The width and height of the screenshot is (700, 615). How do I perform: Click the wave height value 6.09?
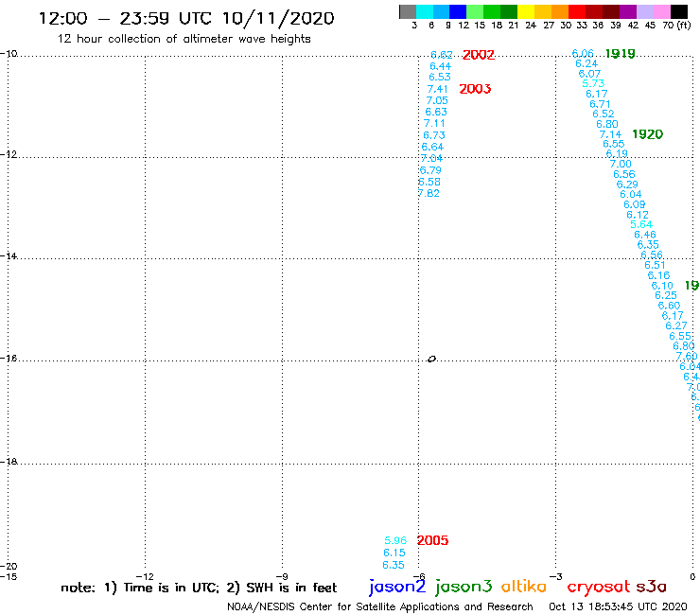click(x=635, y=204)
